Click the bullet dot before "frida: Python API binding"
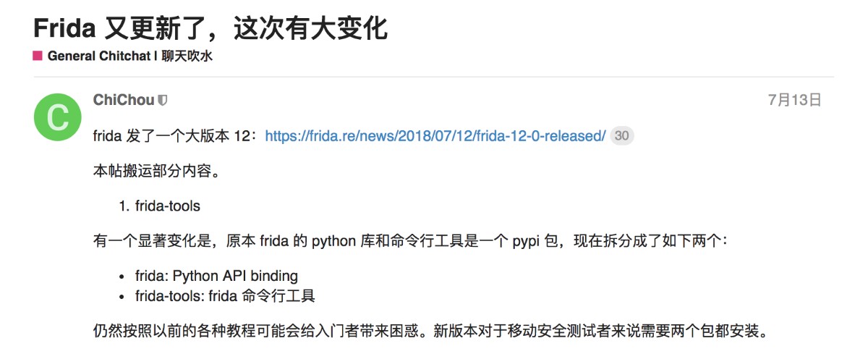The image size is (868, 354). pyautogui.click(x=122, y=277)
